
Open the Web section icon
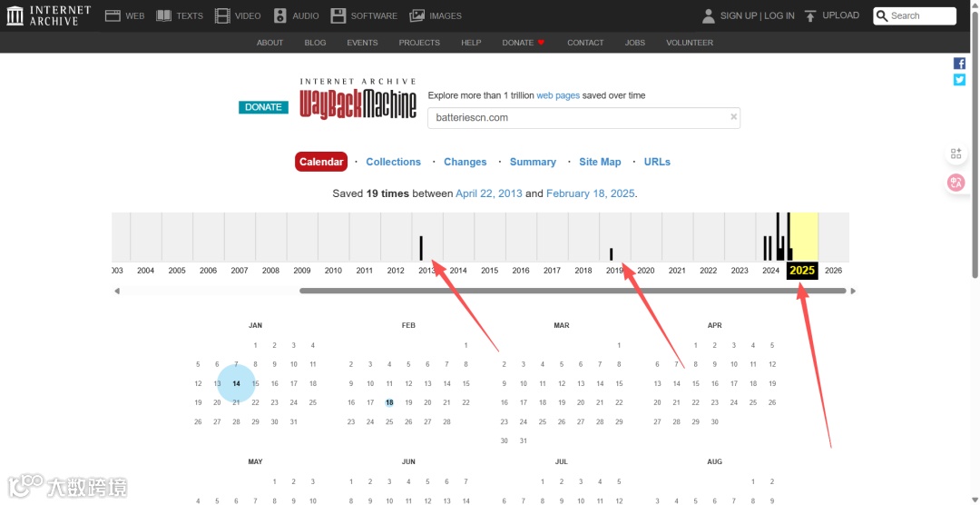[113, 15]
